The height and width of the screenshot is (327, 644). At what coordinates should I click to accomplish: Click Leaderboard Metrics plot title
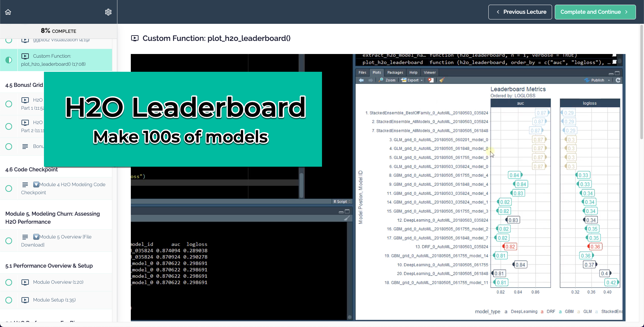[x=518, y=89]
